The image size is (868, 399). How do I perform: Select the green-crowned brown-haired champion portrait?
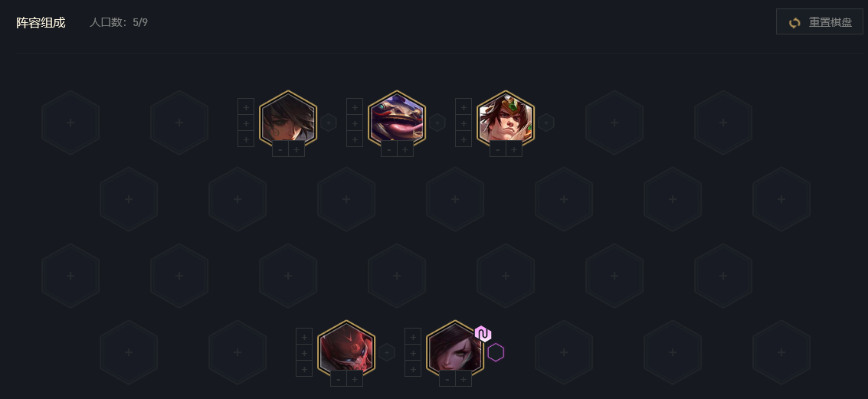tap(506, 119)
